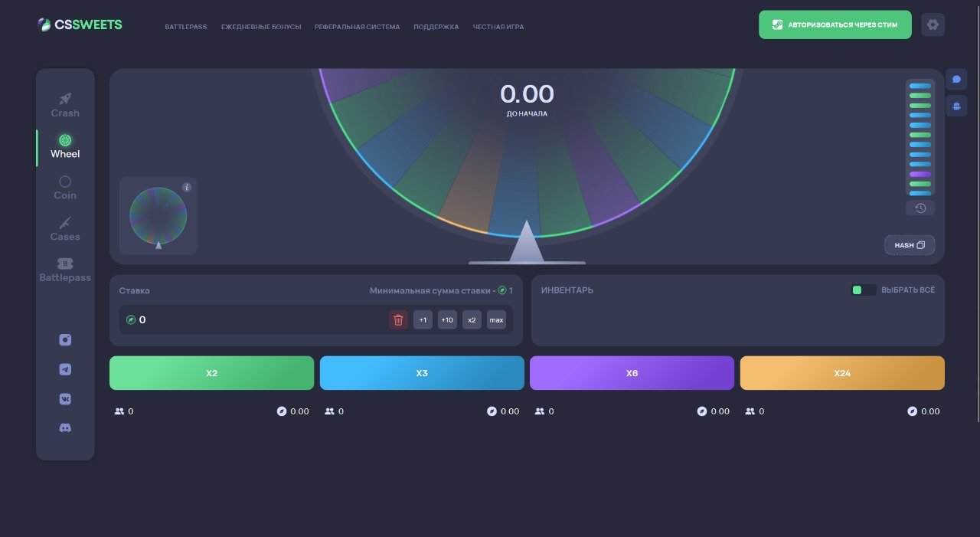The height and width of the screenshot is (537, 980).
Task: Open Ежедневные бонусы menu item
Action: (x=261, y=27)
